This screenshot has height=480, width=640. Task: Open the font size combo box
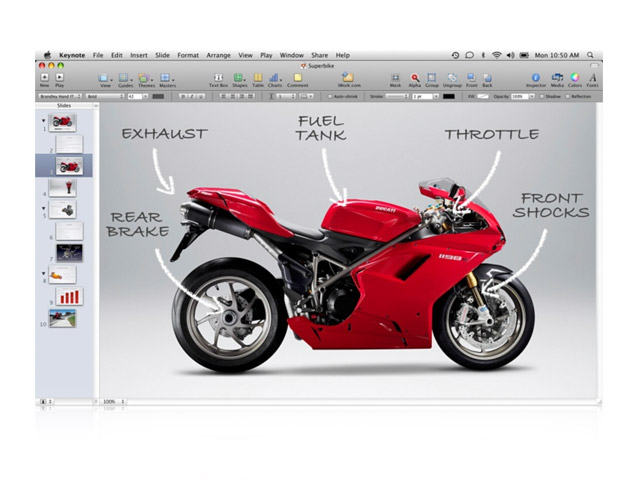tap(138, 96)
